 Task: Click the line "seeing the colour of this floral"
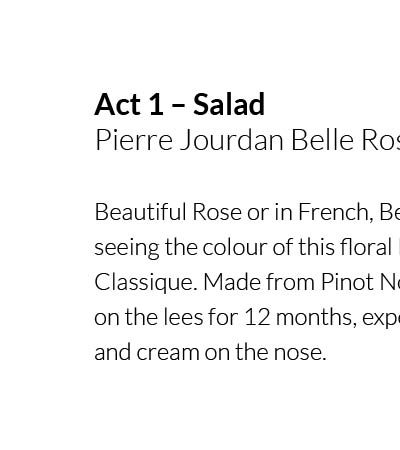pos(243,248)
